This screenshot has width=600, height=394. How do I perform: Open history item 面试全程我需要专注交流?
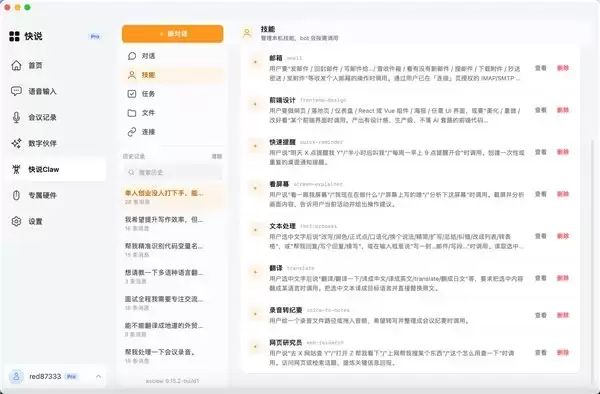point(173,303)
